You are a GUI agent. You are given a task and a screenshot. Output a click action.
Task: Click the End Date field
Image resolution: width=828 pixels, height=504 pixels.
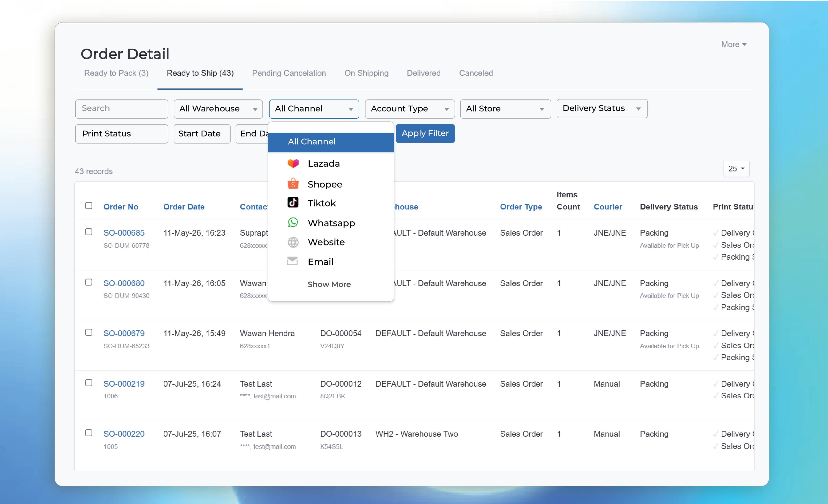pyautogui.click(x=252, y=134)
